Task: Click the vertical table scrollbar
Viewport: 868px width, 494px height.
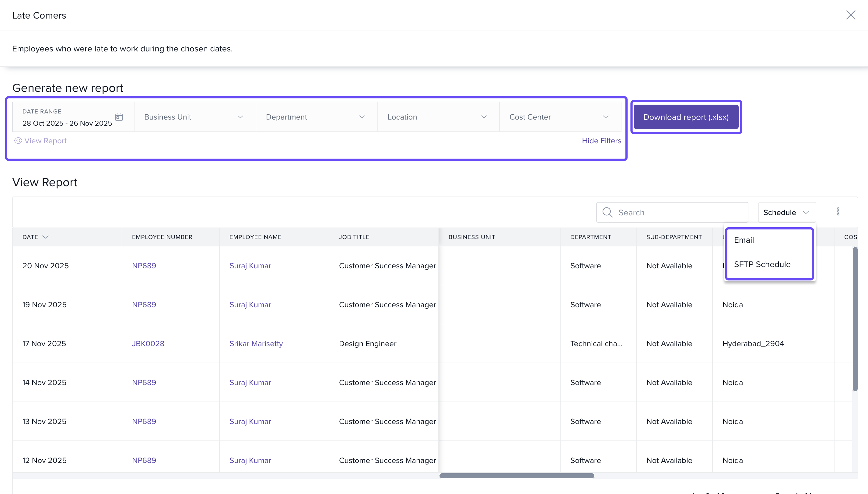Action: click(x=855, y=319)
